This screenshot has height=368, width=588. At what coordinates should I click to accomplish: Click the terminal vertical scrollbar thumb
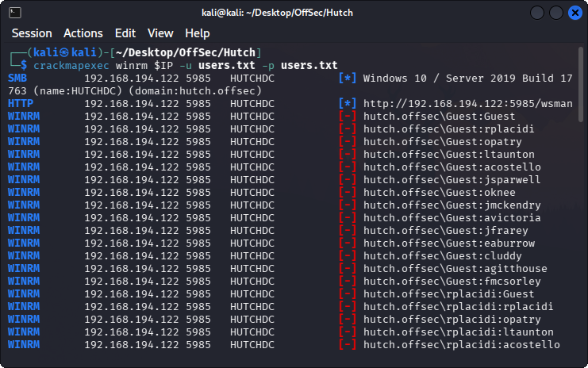[581, 84]
